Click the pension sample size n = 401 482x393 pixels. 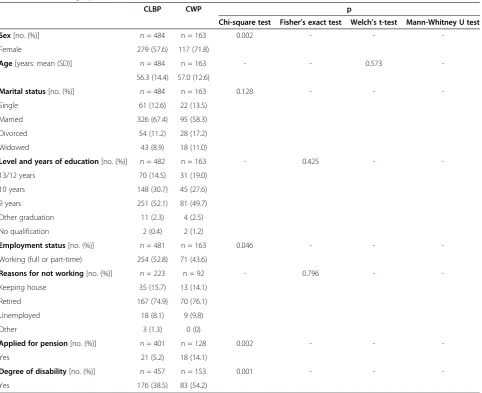[x=152, y=343]
